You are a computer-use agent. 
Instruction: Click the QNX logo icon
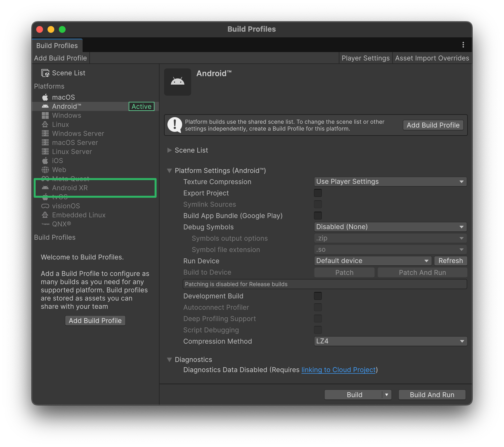(x=45, y=224)
